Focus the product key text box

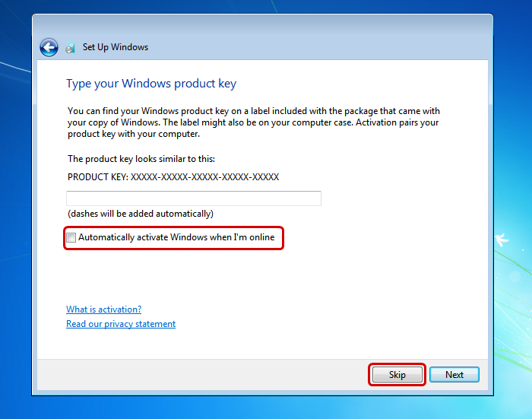click(x=194, y=198)
